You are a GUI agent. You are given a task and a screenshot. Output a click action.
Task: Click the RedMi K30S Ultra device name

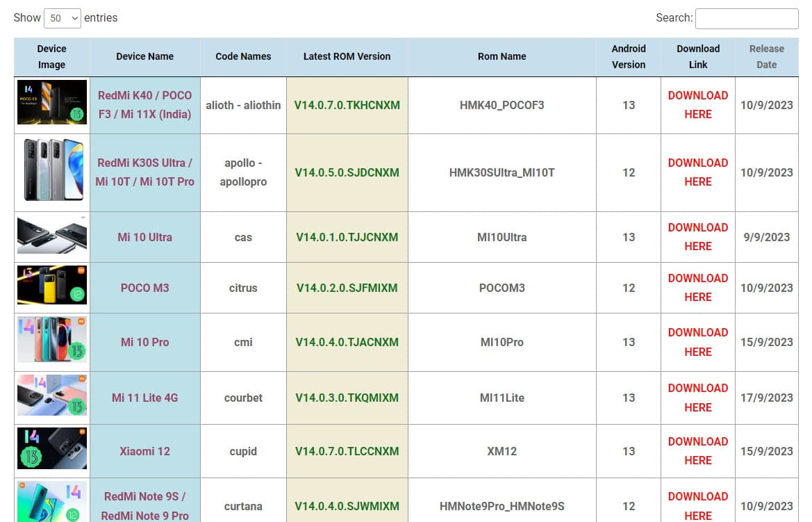144,172
